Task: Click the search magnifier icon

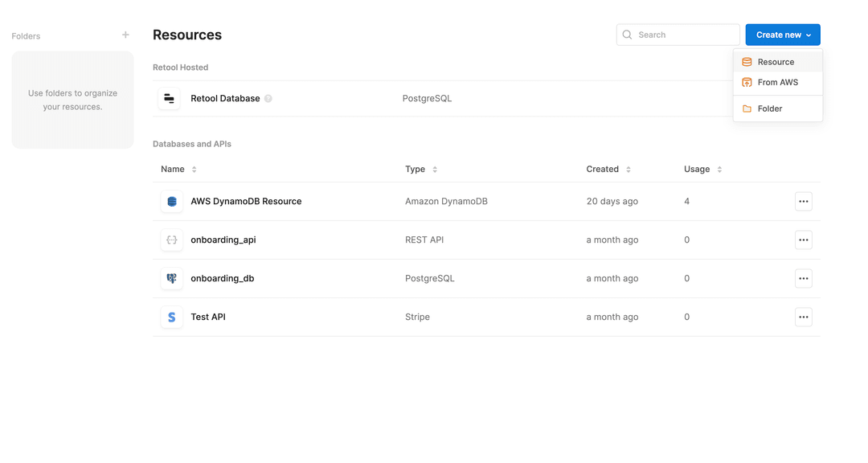Action: click(x=627, y=35)
